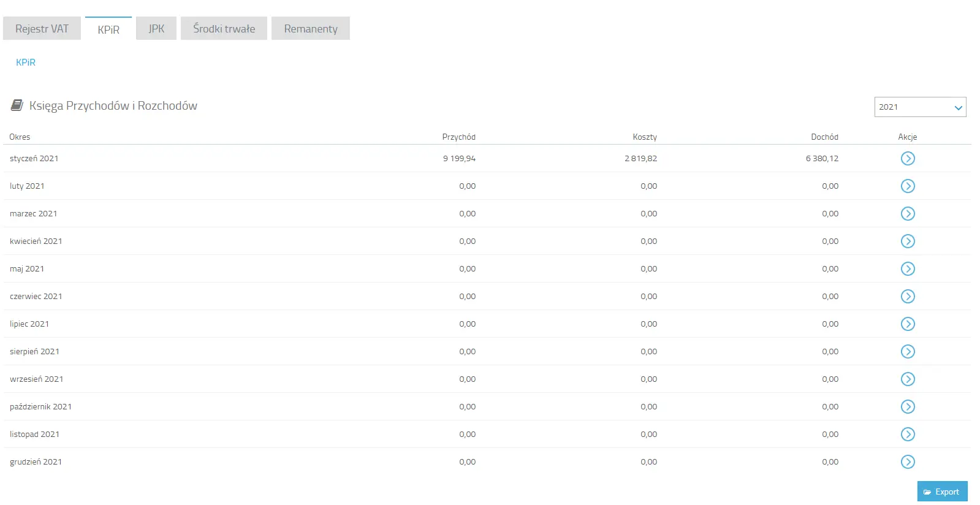Open the 2021 year dropdown
980x505 pixels.
point(920,107)
